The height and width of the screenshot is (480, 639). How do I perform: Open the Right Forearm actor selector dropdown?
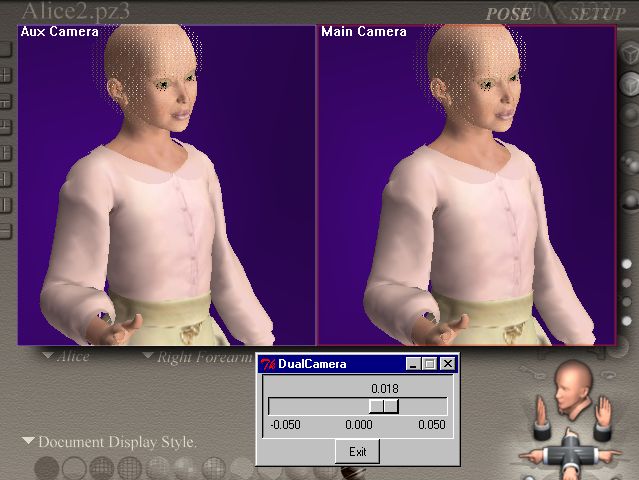198,357
